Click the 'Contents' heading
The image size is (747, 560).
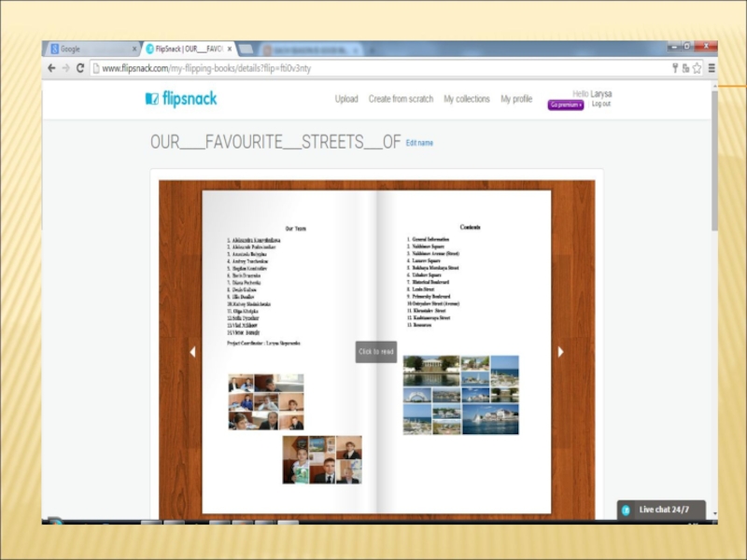click(x=471, y=227)
